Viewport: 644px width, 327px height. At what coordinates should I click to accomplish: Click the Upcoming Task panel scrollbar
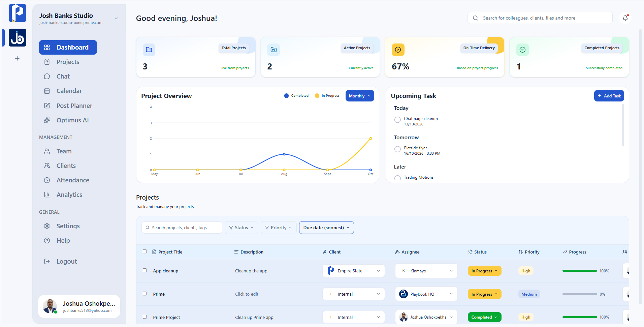click(623, 125)
